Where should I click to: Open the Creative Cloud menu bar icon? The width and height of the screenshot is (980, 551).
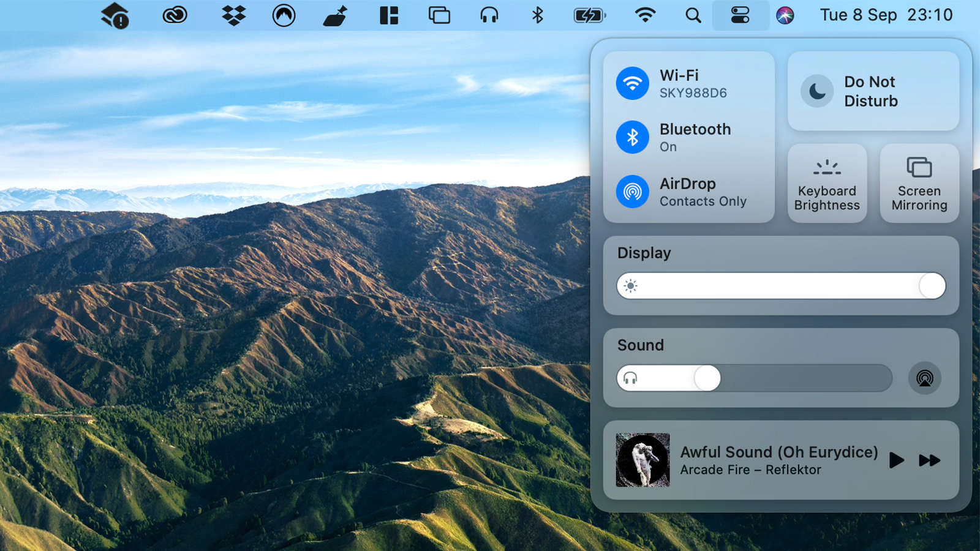tap(175, 15)
